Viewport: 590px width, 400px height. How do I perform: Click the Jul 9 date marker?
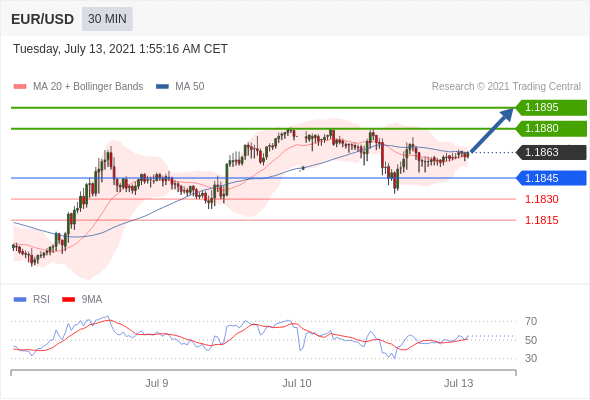click(x=157, y=383)
